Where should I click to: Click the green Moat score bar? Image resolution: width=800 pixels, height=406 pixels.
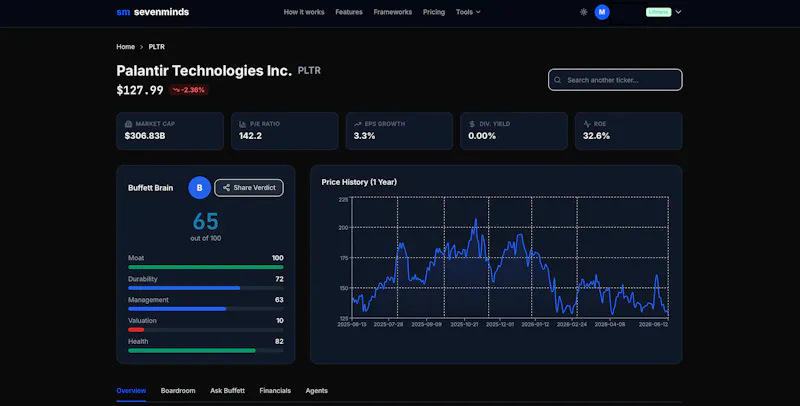[206, 267]
